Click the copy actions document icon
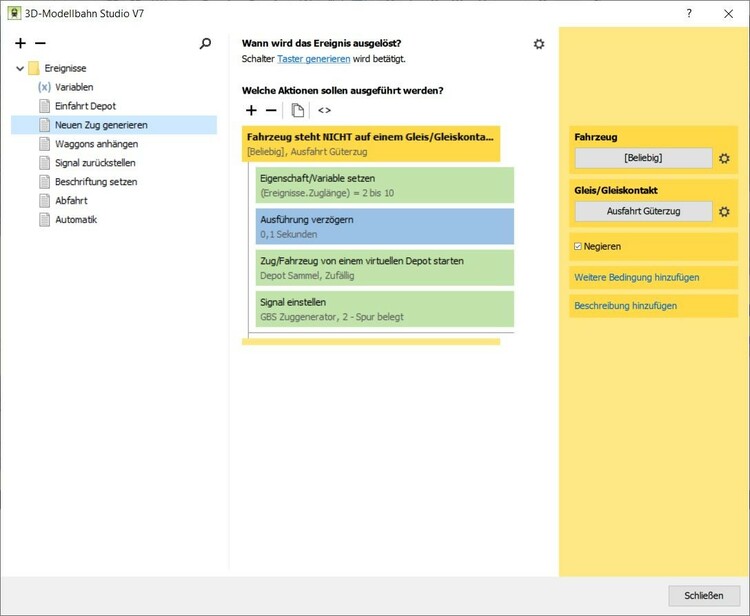Screen dimensions: 750x616 click(x=298, y=110)
